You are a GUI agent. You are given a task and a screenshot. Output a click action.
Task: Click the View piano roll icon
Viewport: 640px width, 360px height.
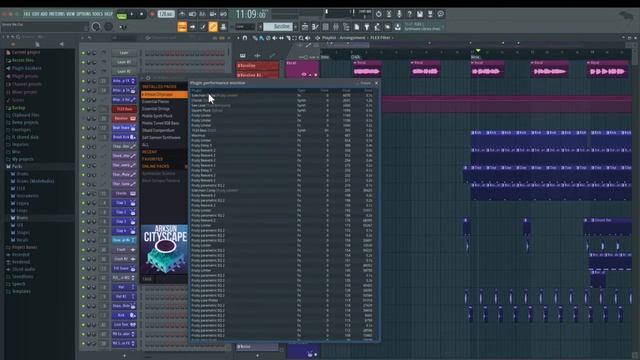315,27
